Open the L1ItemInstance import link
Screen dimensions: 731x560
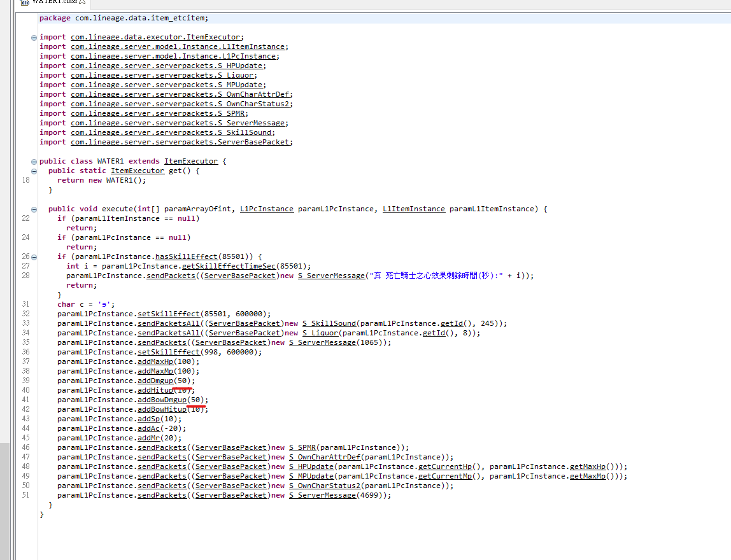178,46
